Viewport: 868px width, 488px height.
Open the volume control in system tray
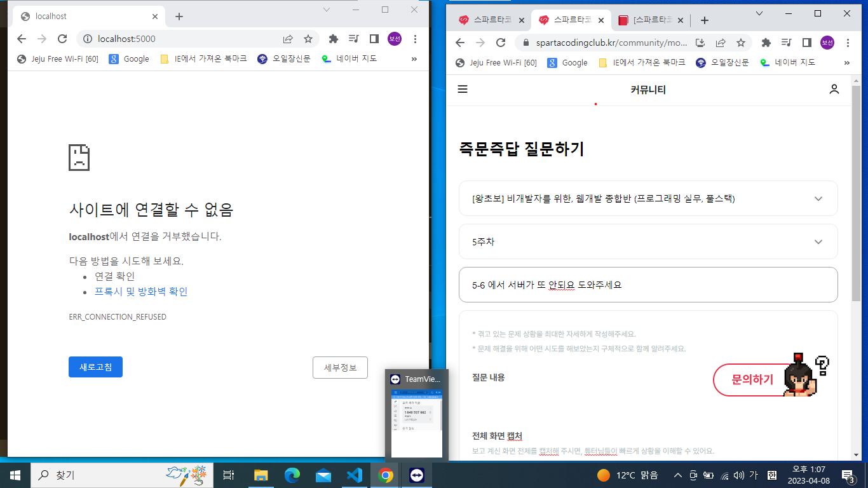[738, 475]
